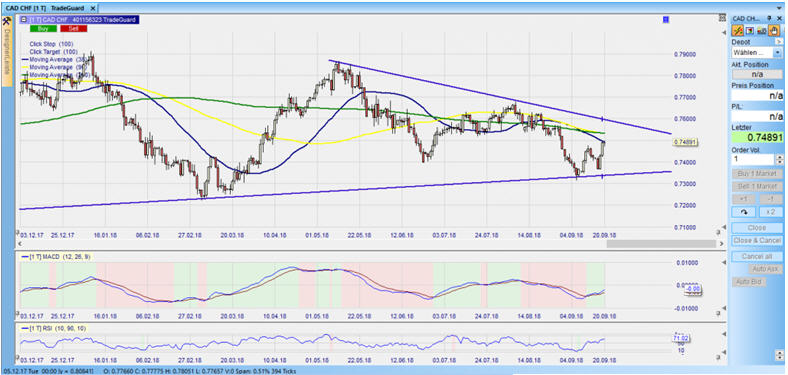Select the yellow Moving Average legend entry

coord(54,67)
